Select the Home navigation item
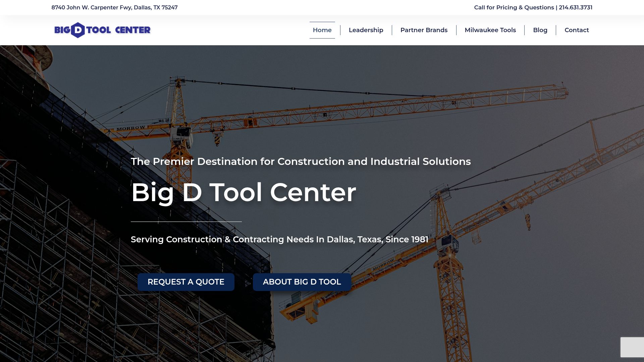This screenshot has width=644, height=362. [x=322, y=30]
